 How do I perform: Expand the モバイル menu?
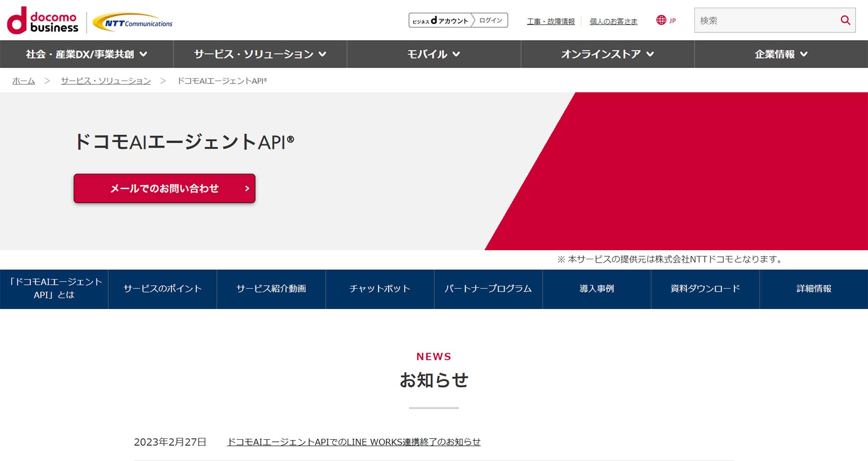[434, 54]
